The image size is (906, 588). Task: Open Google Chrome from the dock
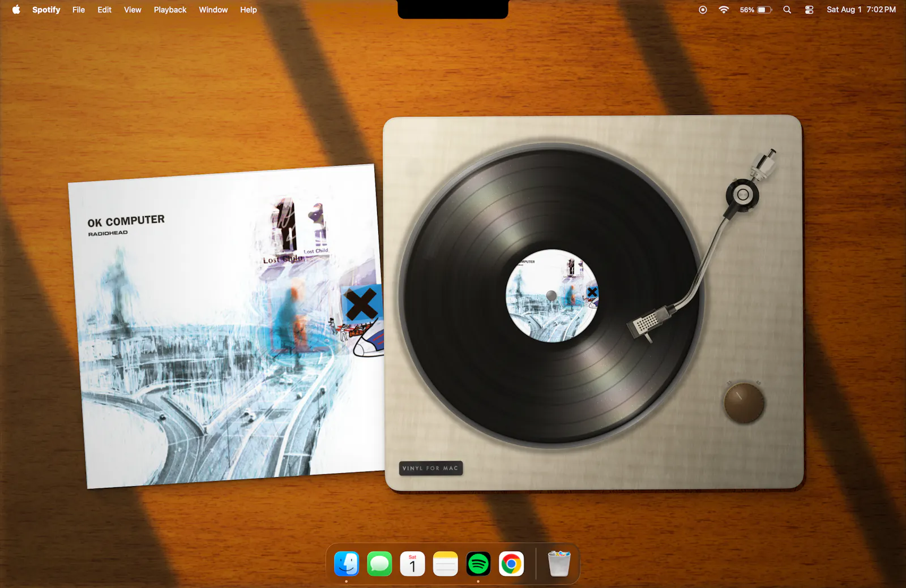tap(511, 564)
